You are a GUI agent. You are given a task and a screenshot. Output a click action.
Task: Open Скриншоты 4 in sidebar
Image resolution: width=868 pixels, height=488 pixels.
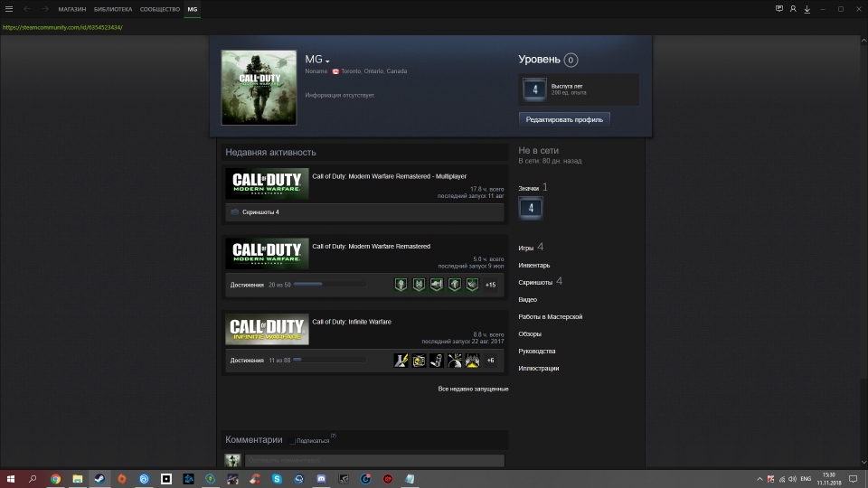tap(541, 282)
